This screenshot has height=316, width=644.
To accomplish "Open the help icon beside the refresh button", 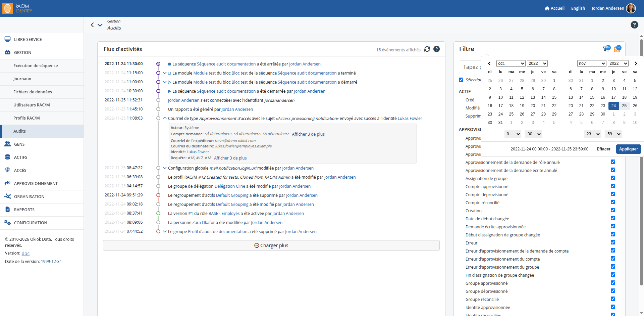I will (x=436, y=49).
